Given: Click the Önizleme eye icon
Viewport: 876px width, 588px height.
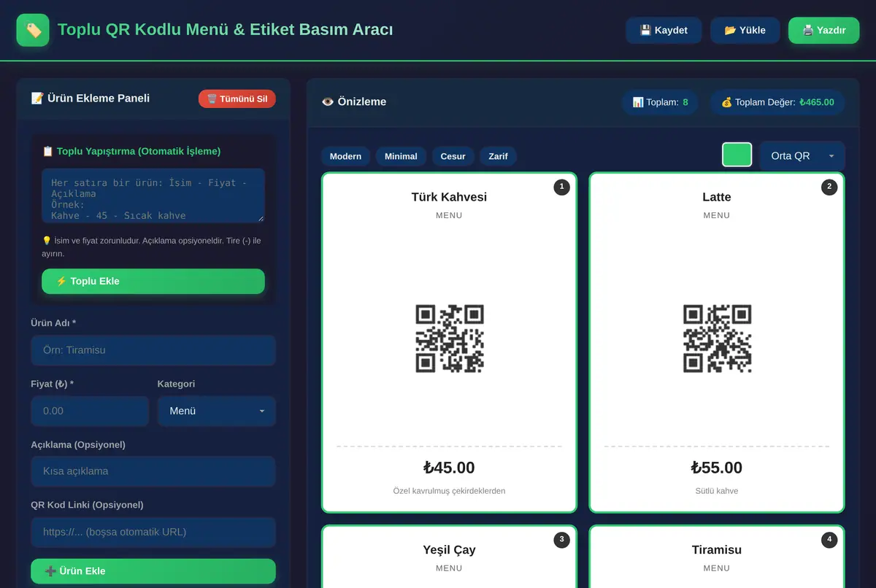Looking at the screenshot, I should (x=328, y=102).
